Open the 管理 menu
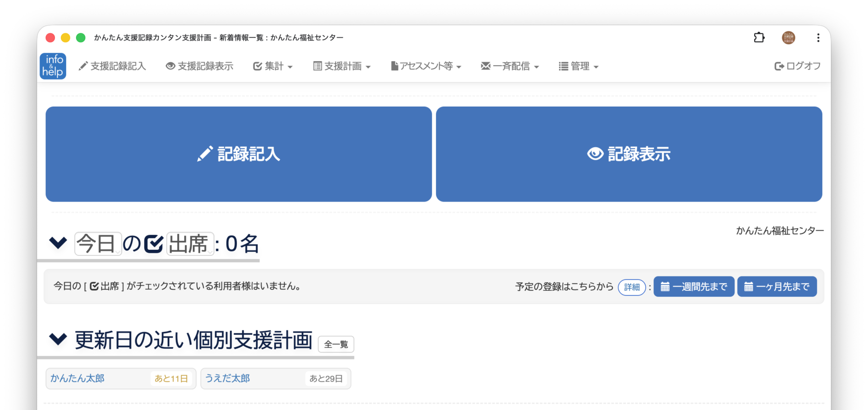Image resolution: width=868 pixels, height=410 pixels. coord(579,66)
